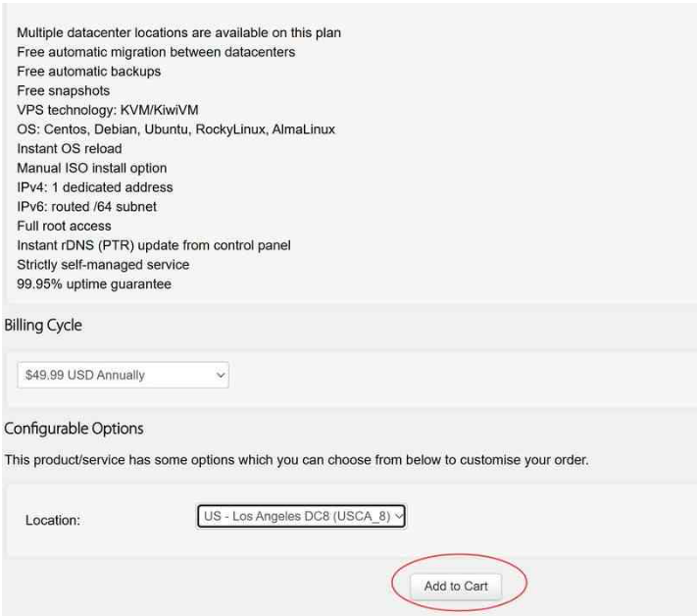Click the Free snapshots feature line
The width and height of the screenshot is (697, 616).
[64, 91]
